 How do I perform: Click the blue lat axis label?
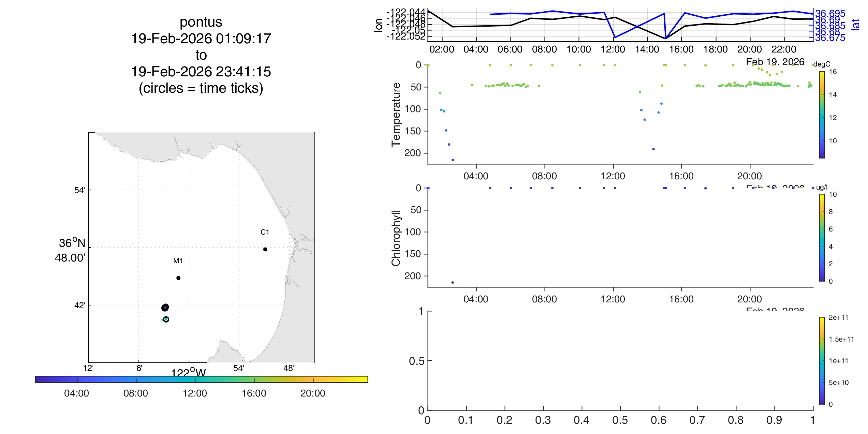click(855, 25)
